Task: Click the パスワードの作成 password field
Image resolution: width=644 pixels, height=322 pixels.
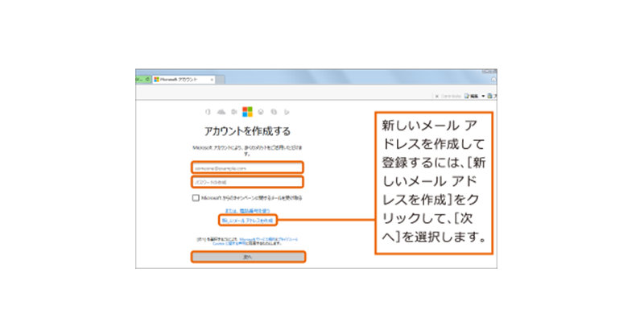Action: tap(248, 182)
